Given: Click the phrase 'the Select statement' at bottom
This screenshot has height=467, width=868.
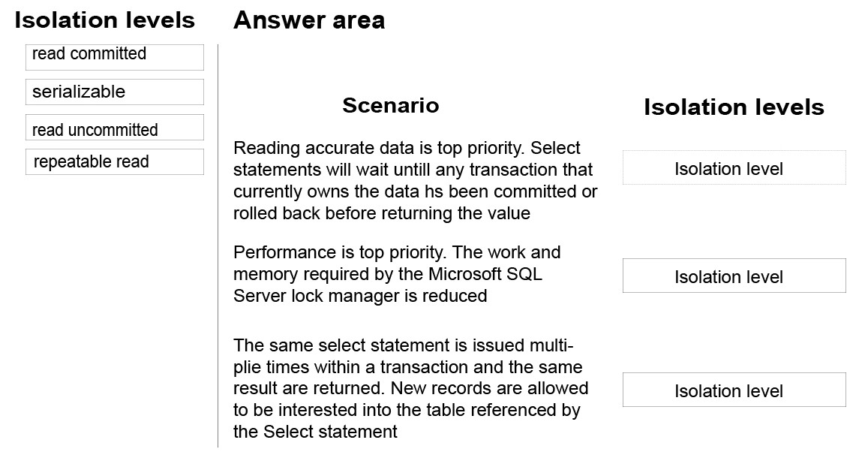Looking at the screenshot, I should tap(315, 432).
